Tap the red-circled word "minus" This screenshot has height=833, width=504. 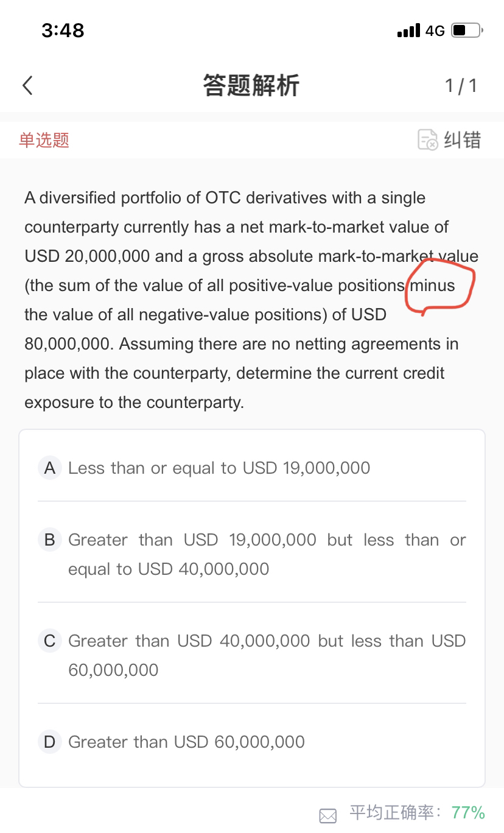point(433,286)
